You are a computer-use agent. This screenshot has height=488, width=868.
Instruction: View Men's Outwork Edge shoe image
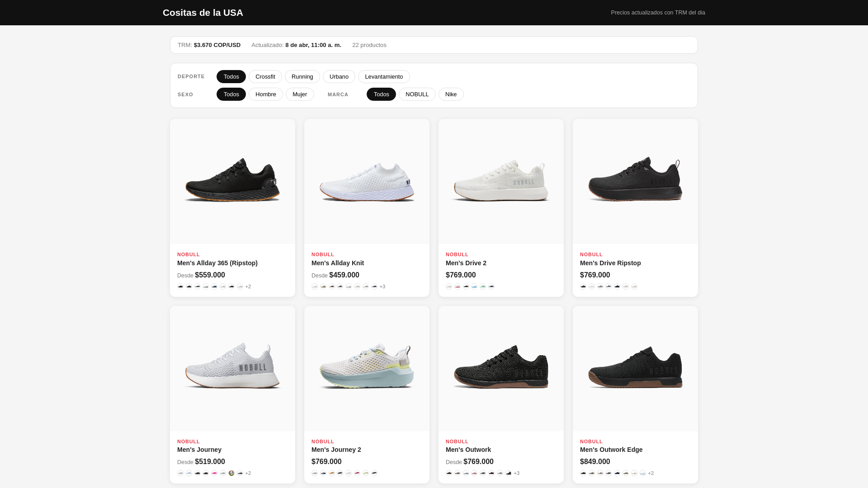[x=635, y=368]
